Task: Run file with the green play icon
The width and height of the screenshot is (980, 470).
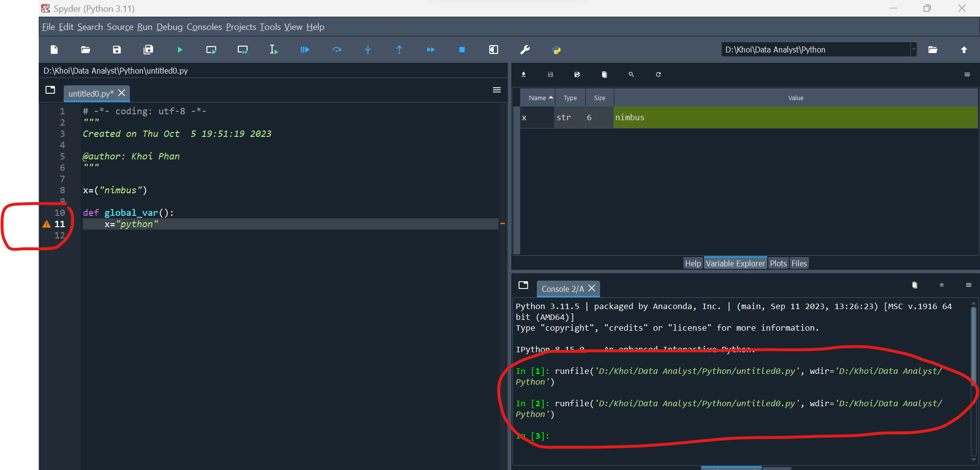Action: (x=180, y=50)
